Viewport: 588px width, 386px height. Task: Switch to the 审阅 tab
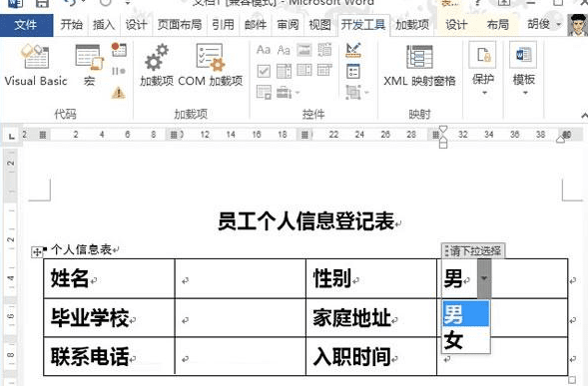click(x=288, y=25)
